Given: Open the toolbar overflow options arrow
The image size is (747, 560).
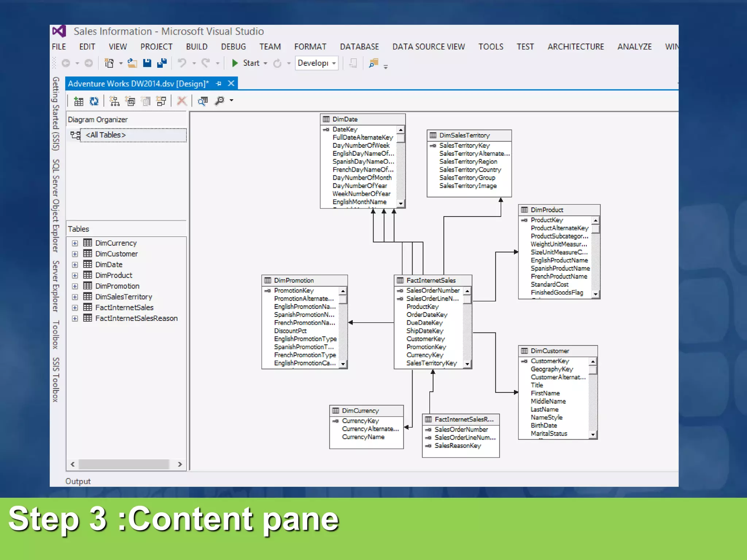Looking at the screenshot, I should pos(386,67).
